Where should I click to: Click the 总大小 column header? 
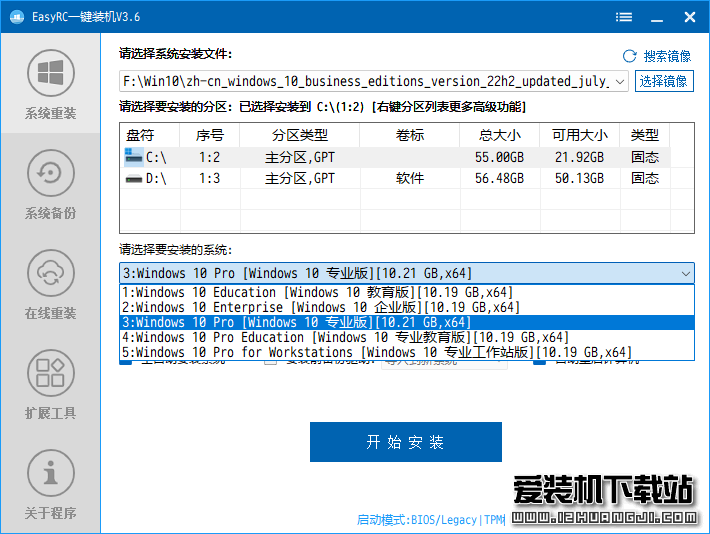tap(499, 135)
